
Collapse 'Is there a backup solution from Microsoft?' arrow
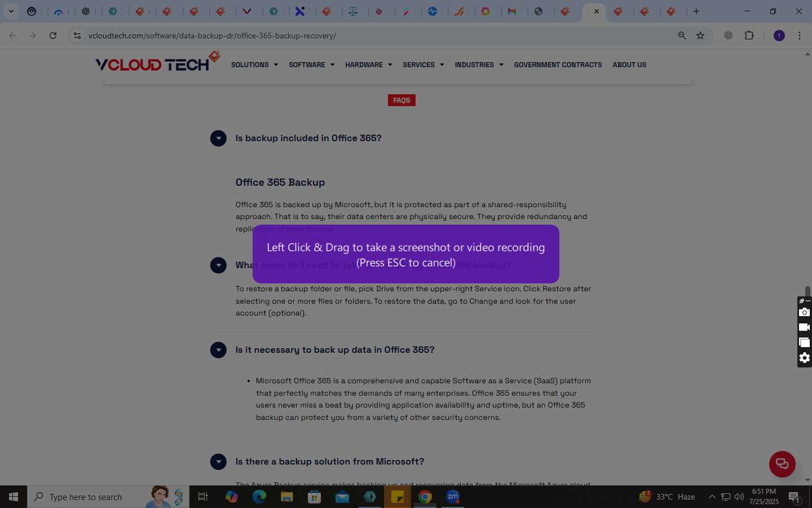pos(218,462)
